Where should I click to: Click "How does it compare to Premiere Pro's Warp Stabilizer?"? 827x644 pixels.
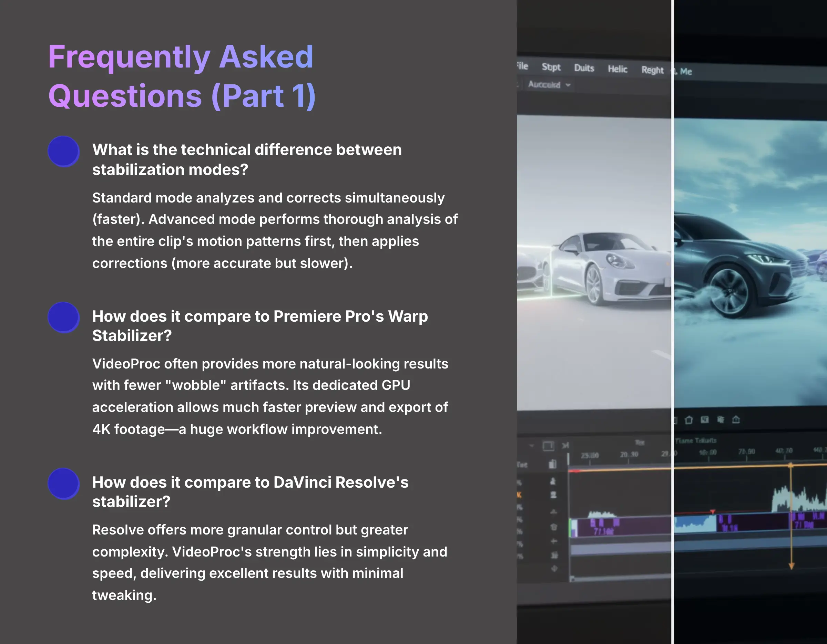click(x=260, y=326)
